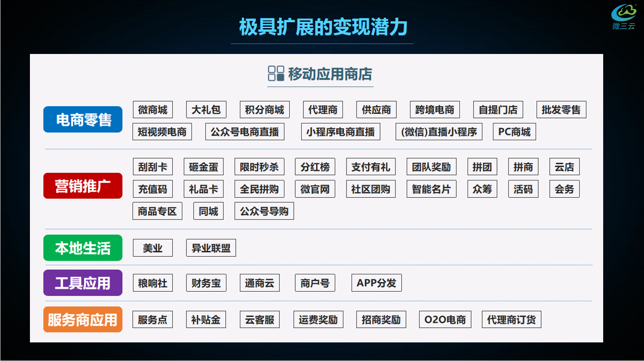Click the 财务宝 box
Image resolution: width=644 pixels, height=361 pixels.
coord(206,283)
